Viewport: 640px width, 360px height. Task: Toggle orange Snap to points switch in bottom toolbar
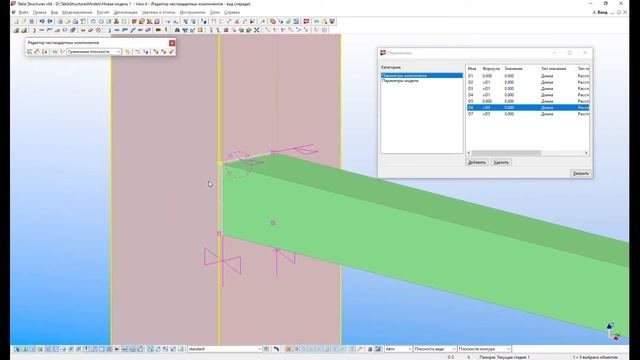tap(288, 349)
